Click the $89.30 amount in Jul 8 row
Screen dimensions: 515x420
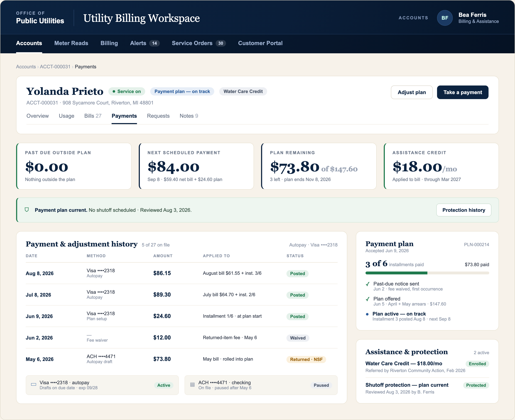point(162,295)
